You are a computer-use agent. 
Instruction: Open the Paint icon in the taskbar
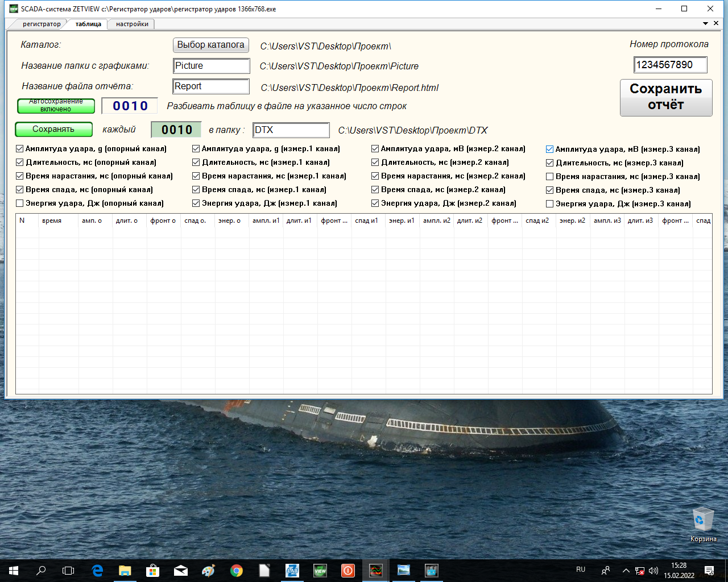tap(209, 570)
